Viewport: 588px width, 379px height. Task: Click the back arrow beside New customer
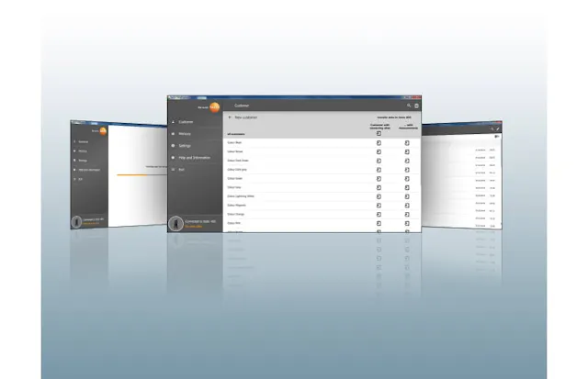tap(230, 117)
